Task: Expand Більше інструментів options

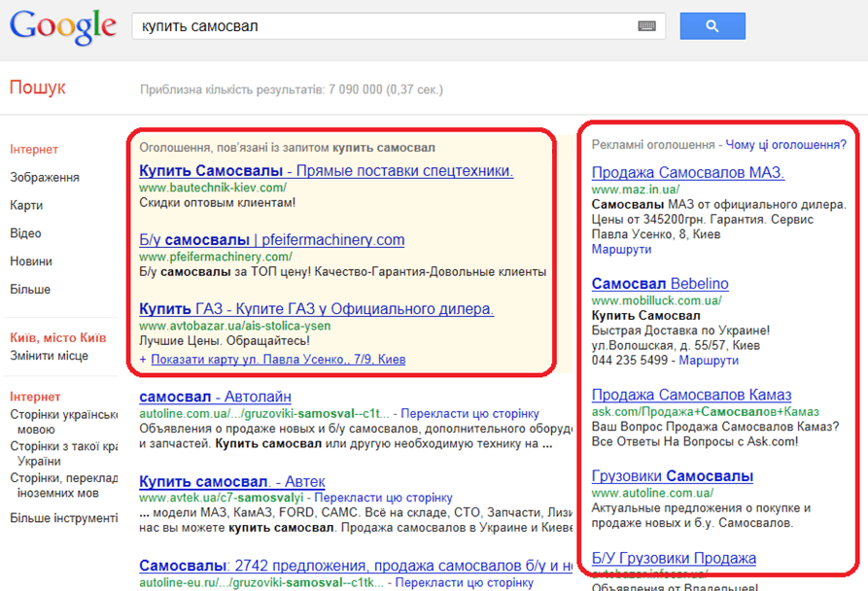Action: click(x=63, y=518)
